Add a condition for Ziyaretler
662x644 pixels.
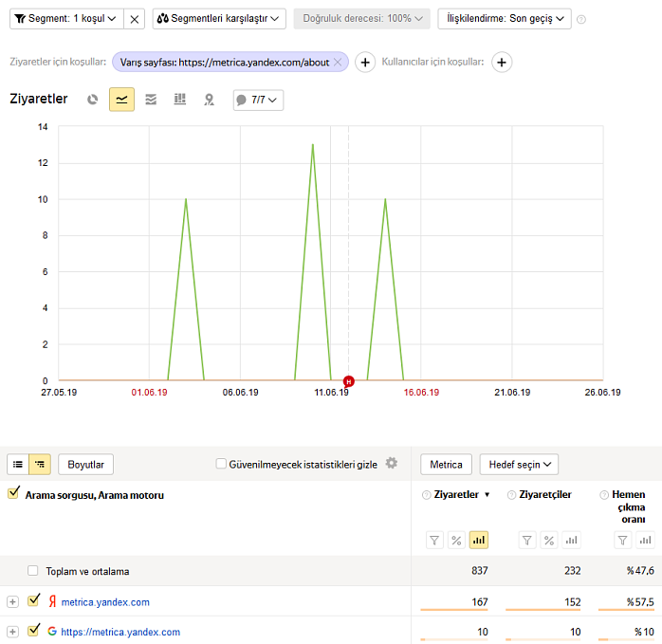click(x=365, y=63)
